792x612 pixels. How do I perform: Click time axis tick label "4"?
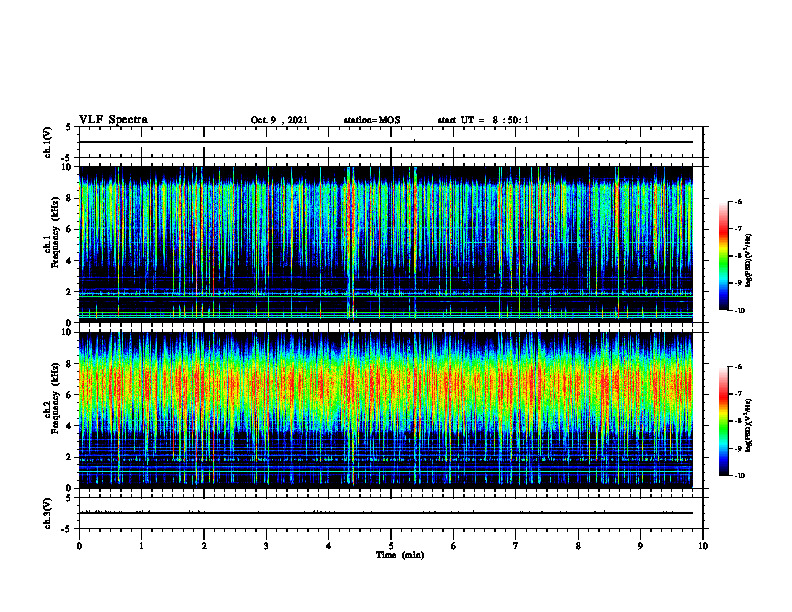pos(329,546)
